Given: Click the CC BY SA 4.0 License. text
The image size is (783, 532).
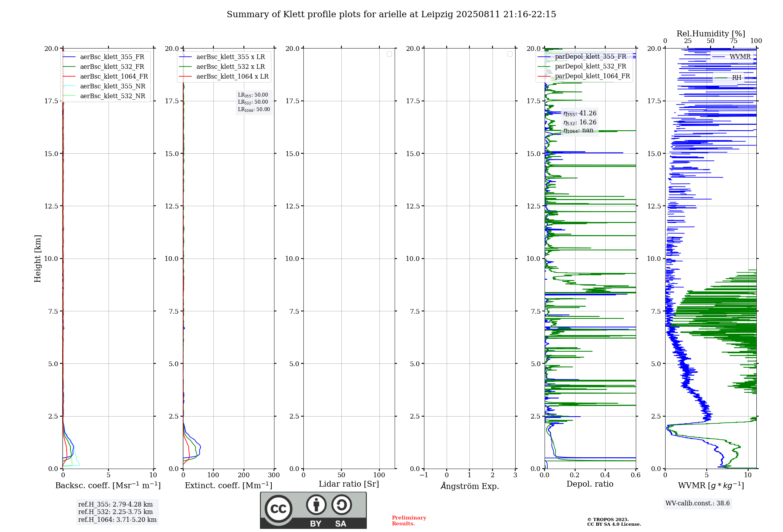Looking at the screenshot, I should [x=614, y=525].
